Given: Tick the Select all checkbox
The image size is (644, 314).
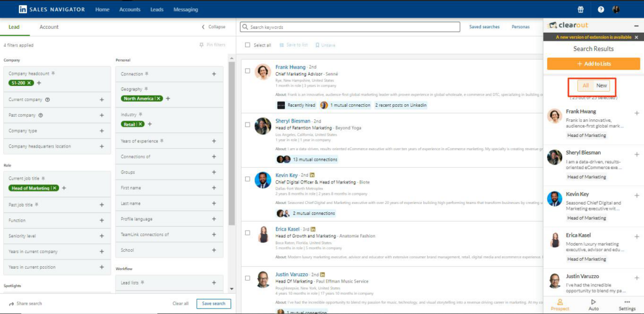Looking at the screenshot, I should coord(248,45).
